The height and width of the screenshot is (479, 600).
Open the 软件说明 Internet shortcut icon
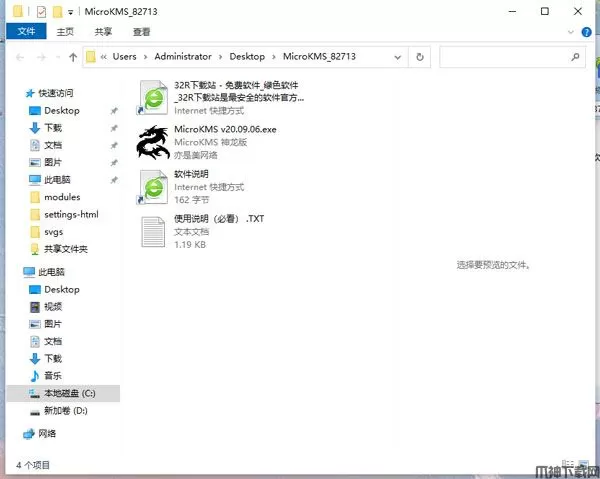tap(153, 187)
